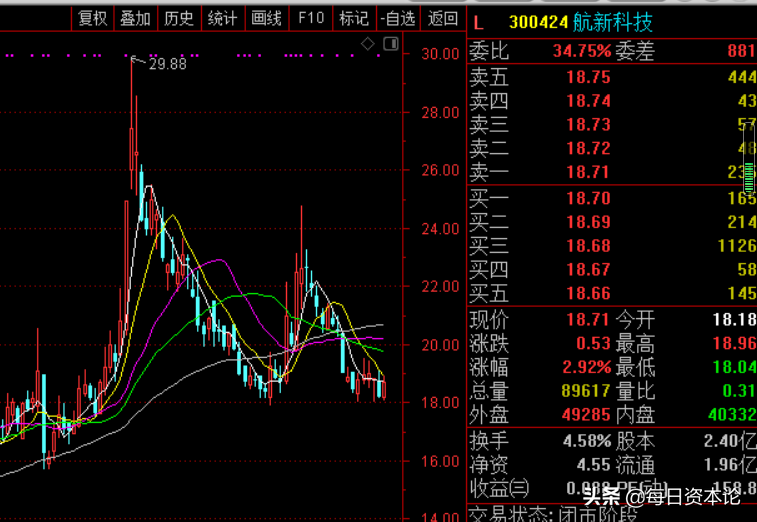This screenshot has height=522, width=757.
Task: Click the 返回 back button
Action: click(443, 19)
